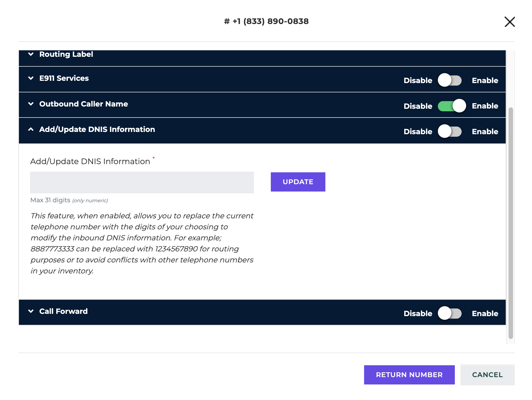Click the CANCEL button
The image size is (532, 400).
487,375
